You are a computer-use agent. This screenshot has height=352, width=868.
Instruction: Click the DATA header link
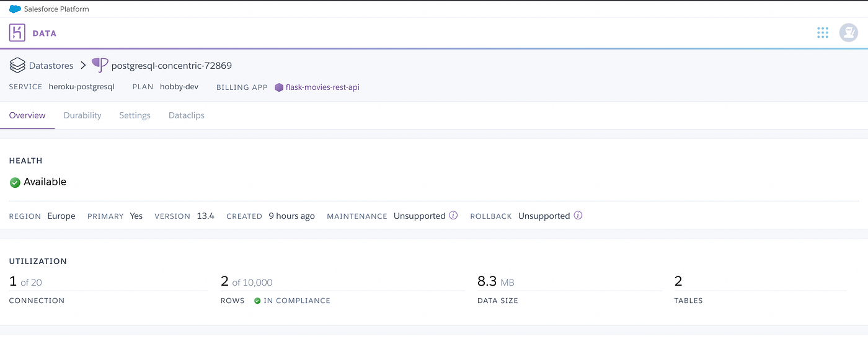coord(45,33)
